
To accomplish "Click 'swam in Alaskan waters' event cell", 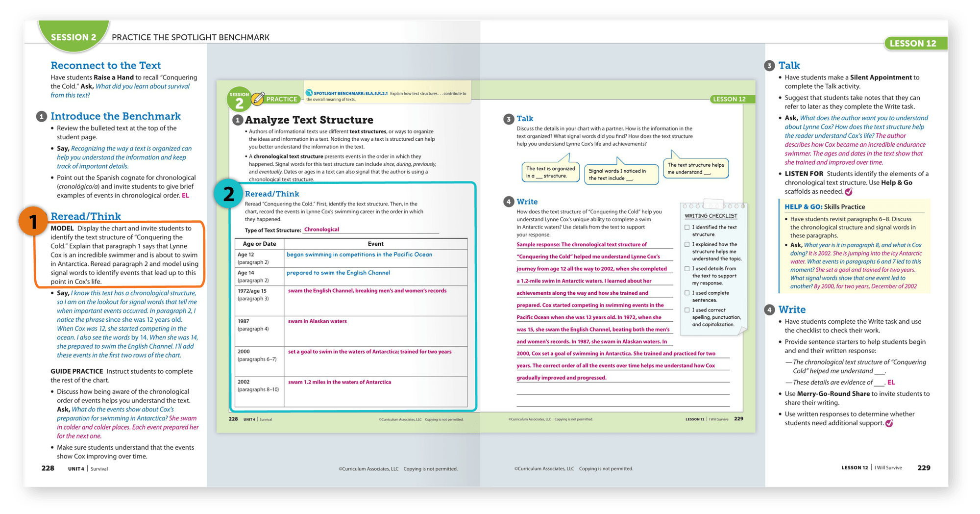I will pos(375,331).
